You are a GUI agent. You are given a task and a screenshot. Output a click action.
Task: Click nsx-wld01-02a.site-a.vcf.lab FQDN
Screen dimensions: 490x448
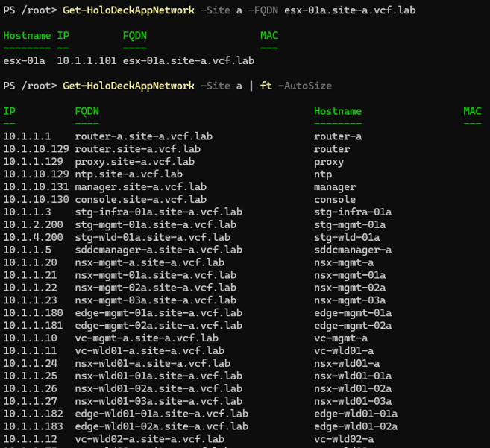(158, 388)
